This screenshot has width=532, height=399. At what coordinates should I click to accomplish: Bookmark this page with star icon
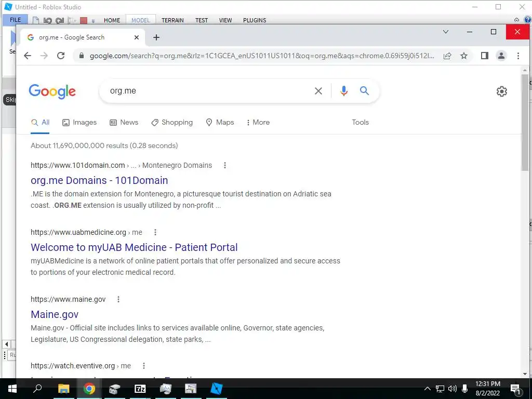point(464,56)
